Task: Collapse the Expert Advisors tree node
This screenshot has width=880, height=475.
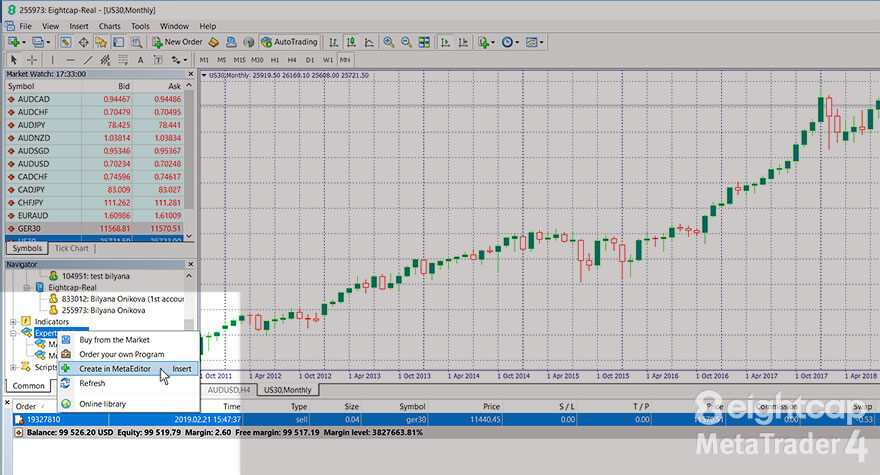Action: click(x=13, y=333)
